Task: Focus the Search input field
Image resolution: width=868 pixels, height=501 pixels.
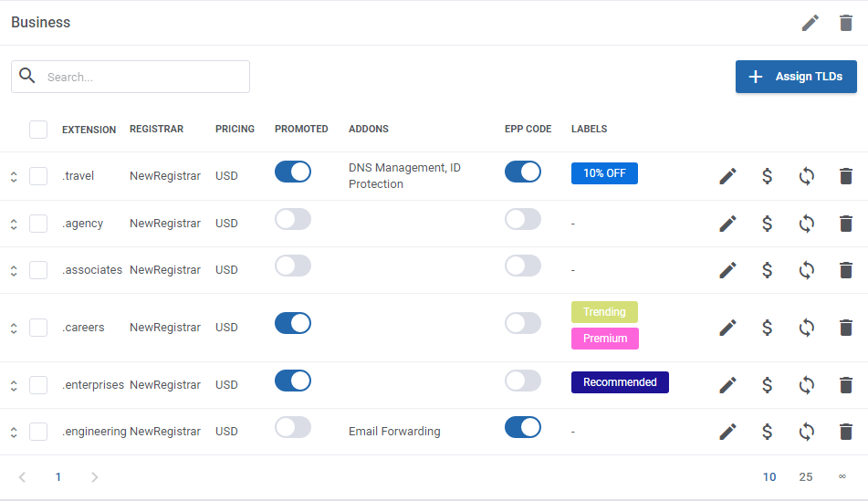Action: tap(131, 77)
